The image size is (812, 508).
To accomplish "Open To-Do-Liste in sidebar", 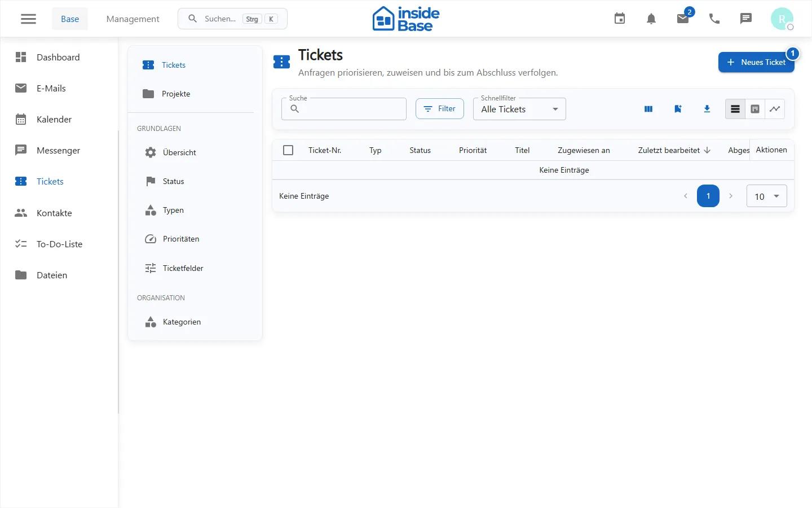I will point(59,244).
